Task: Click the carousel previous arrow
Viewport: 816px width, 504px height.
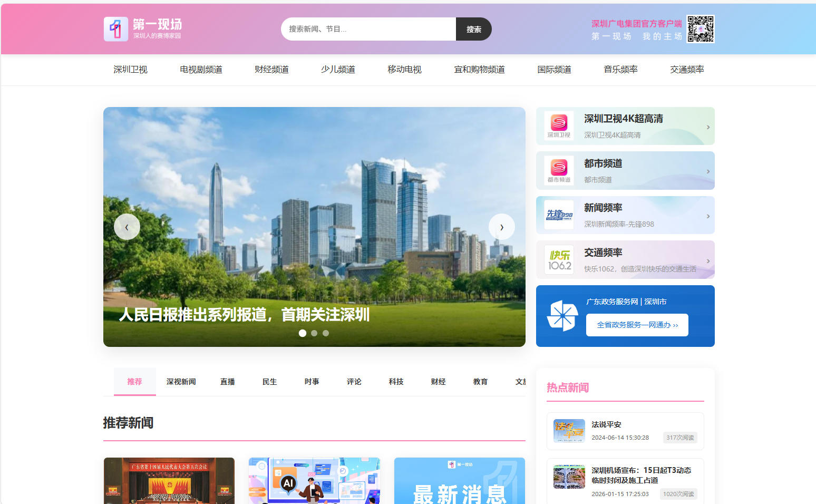Action: [127, 227]
